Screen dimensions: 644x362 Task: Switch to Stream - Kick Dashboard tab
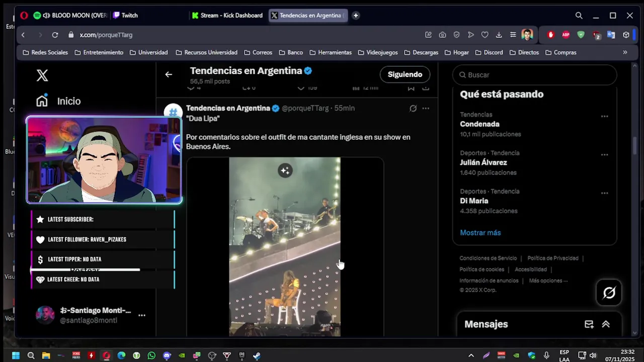(227, 16)
